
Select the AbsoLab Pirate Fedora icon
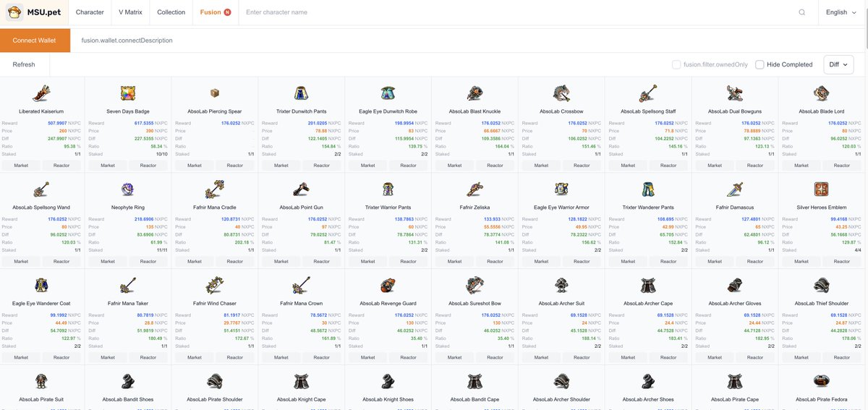pos(822,381)
